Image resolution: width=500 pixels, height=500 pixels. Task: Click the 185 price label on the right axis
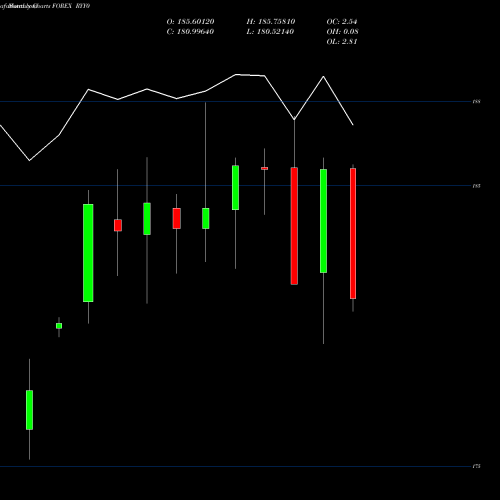(477, 186)
